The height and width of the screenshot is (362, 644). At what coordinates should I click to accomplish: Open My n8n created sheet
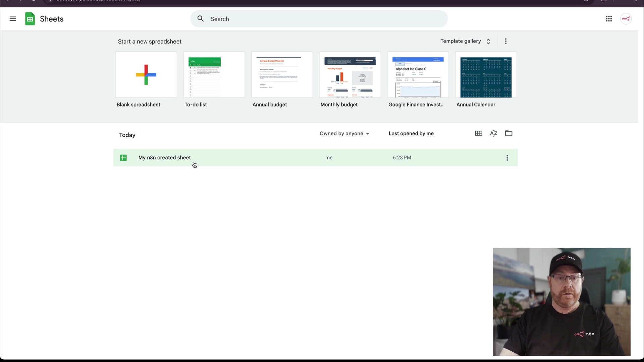(x=164, y=158)
